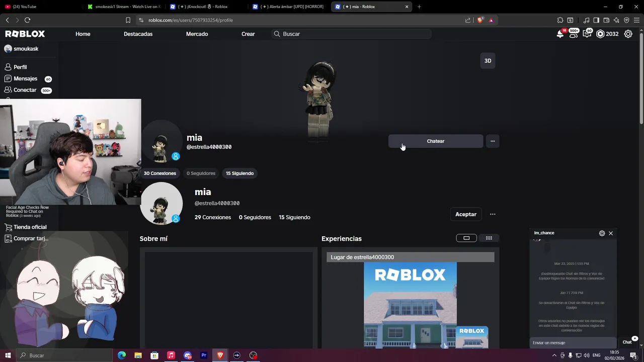View 29 Conexiones in the lower profile

pos(213,217)
